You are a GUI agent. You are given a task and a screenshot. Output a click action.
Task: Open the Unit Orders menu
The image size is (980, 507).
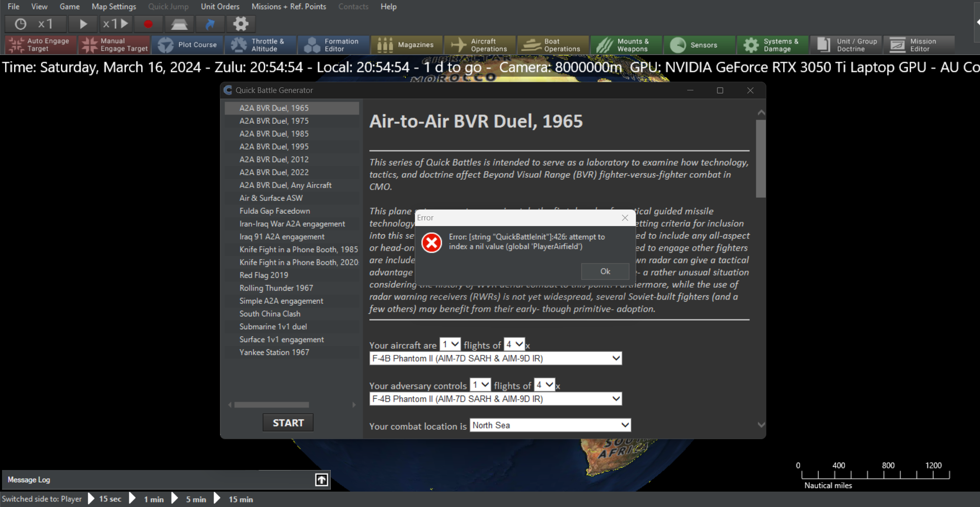click(220, 7)
